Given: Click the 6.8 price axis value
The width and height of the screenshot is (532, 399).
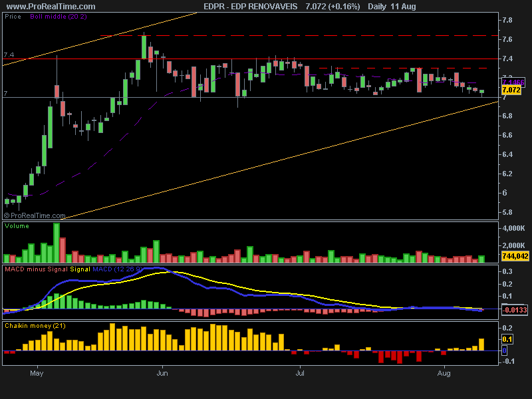Looking at the screenshot, I should pyautogui.click(x=507, y=116).
